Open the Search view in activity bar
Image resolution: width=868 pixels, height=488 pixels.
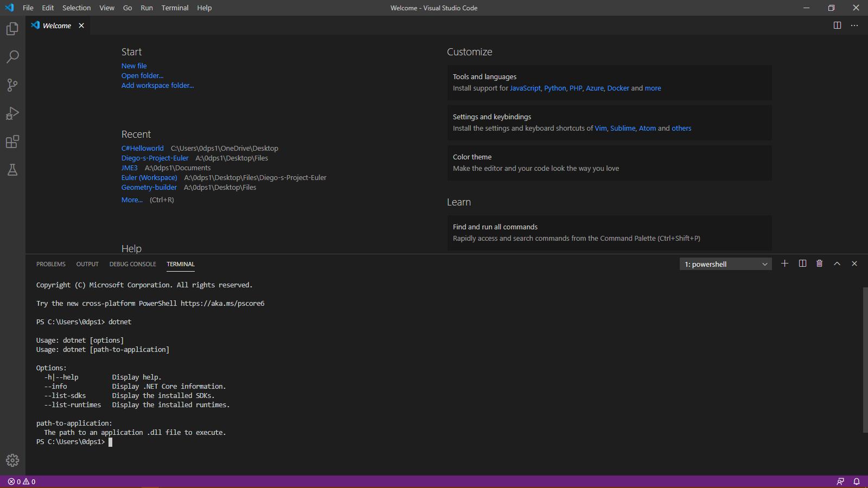(12, 56)
